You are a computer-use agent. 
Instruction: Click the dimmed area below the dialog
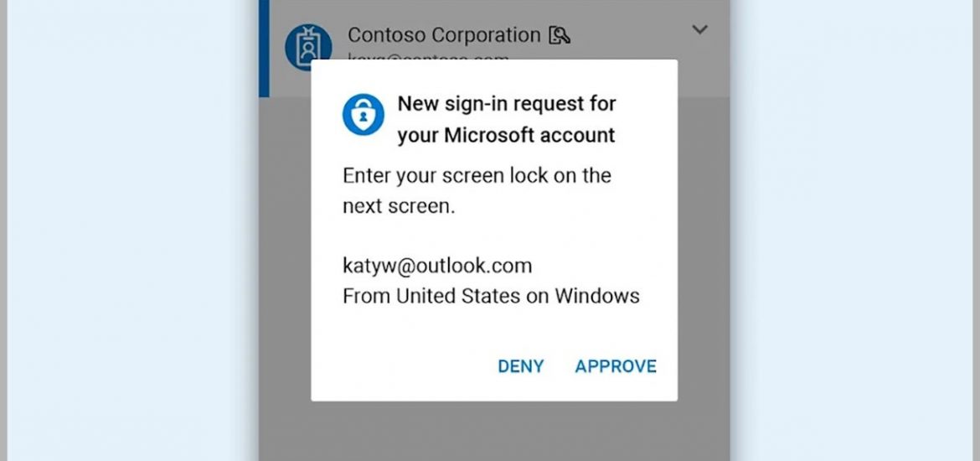[494, 431]
